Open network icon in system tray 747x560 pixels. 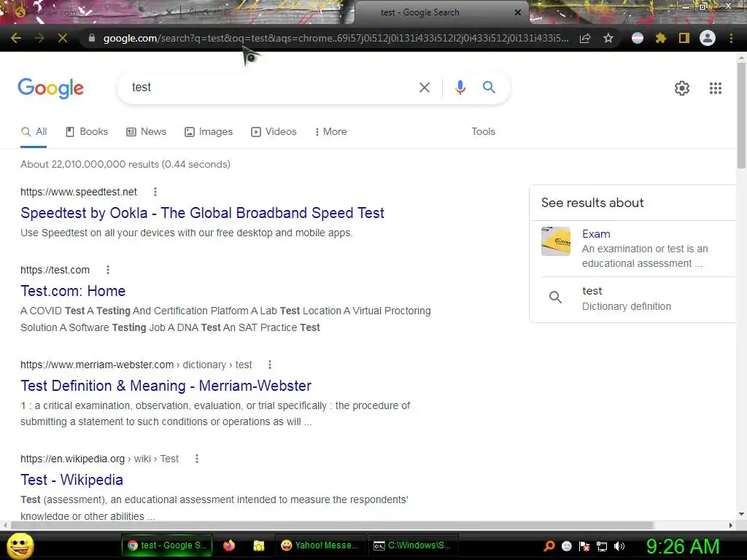(602, 546)
